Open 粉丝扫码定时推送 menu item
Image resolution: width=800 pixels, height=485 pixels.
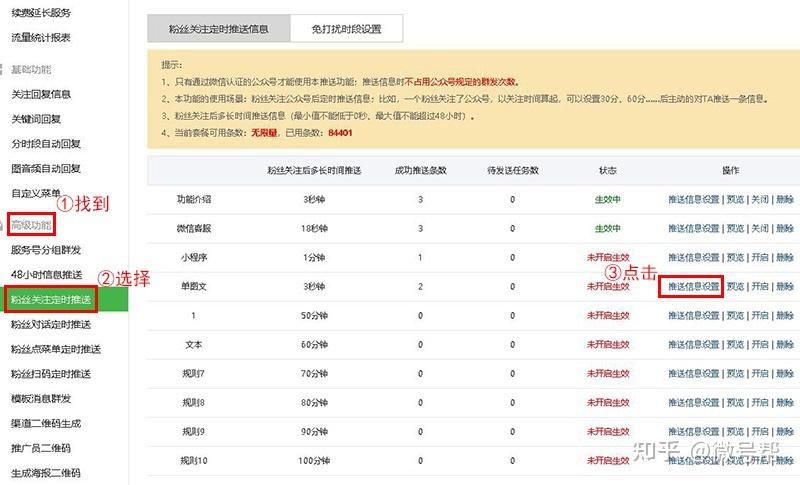pos(51,374)
